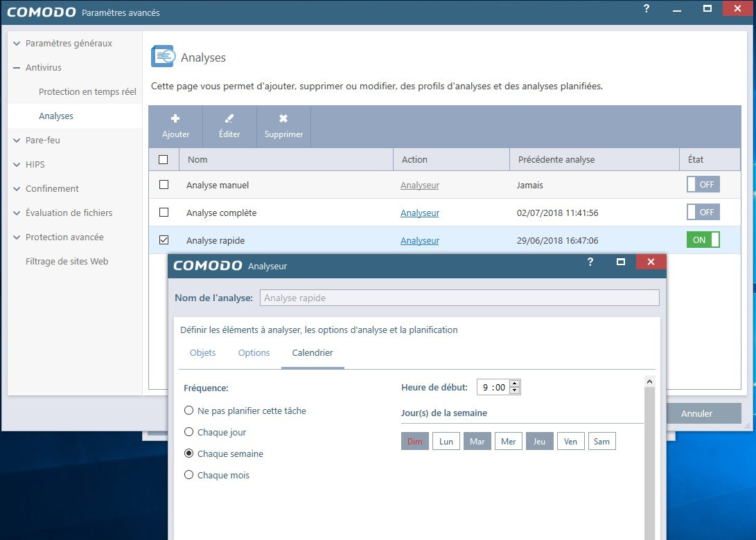The height and width of the screenshot is (540, 756).
Task: Switch on the Analyse complète toggle
Action: pyautogui.click(x=703, y=212)
